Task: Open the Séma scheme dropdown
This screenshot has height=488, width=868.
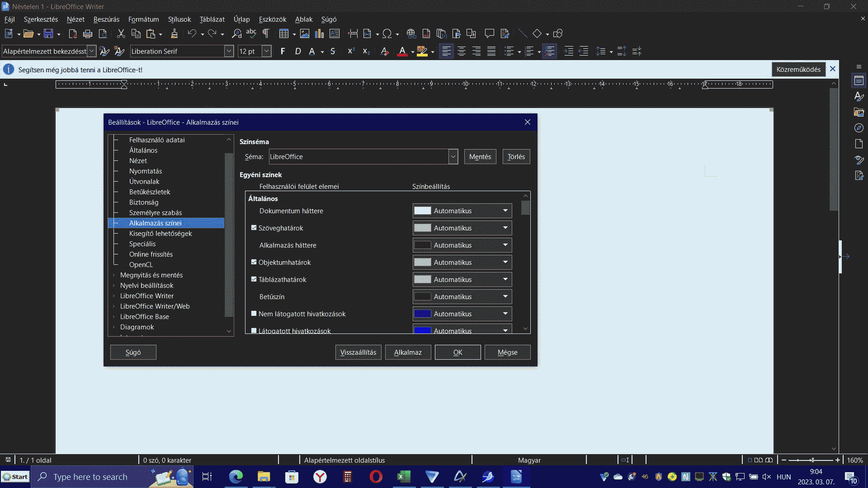Action: point(453,157)
